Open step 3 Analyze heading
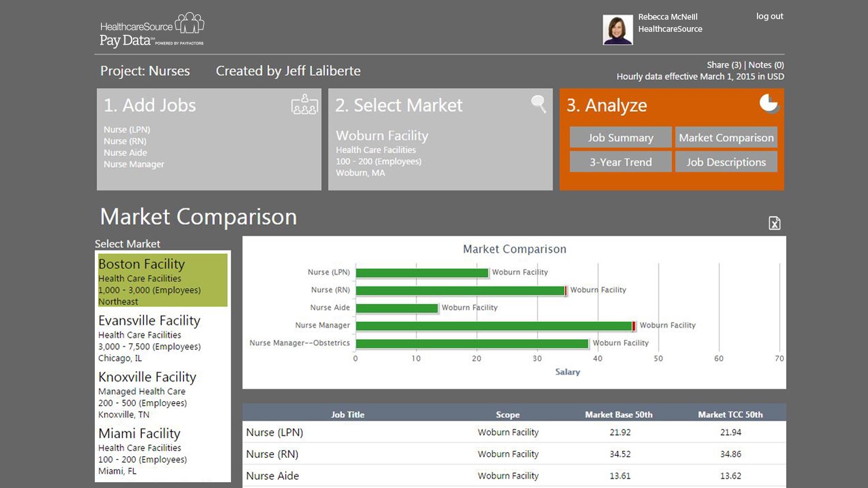Viewport: 868px width, 488px height. coord(606,105)
